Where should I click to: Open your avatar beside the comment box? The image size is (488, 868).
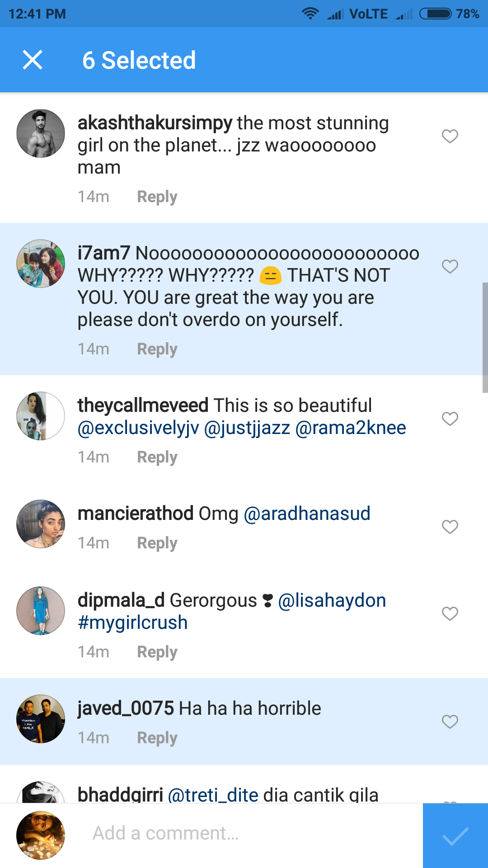point(40,834)
